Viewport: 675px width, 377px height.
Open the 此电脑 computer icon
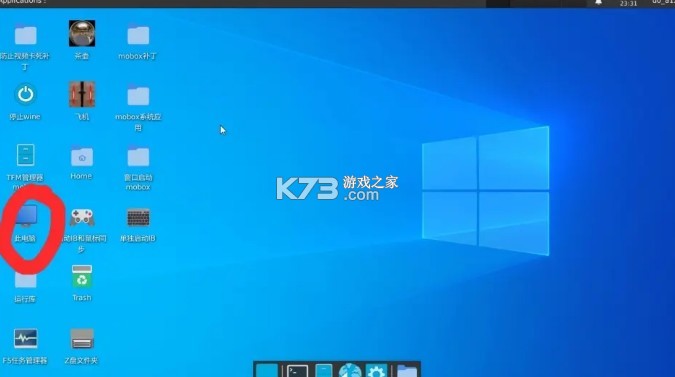(26, 216)
